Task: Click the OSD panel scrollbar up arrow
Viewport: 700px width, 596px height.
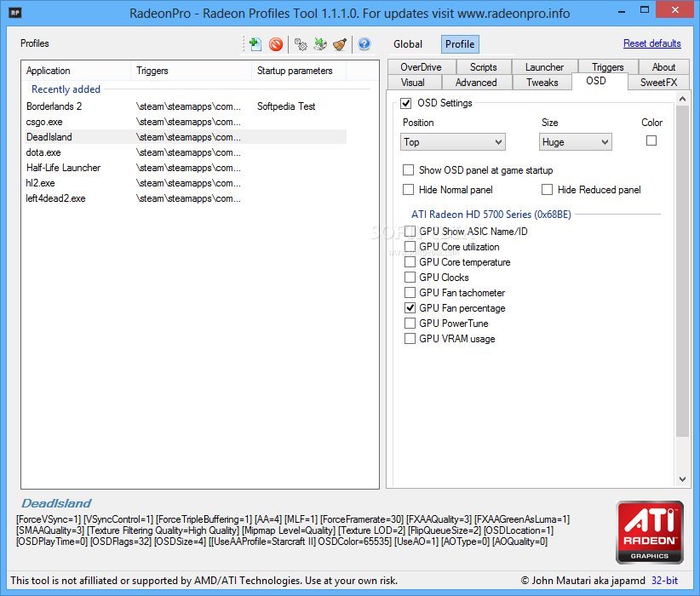Action: coord(682,99)
